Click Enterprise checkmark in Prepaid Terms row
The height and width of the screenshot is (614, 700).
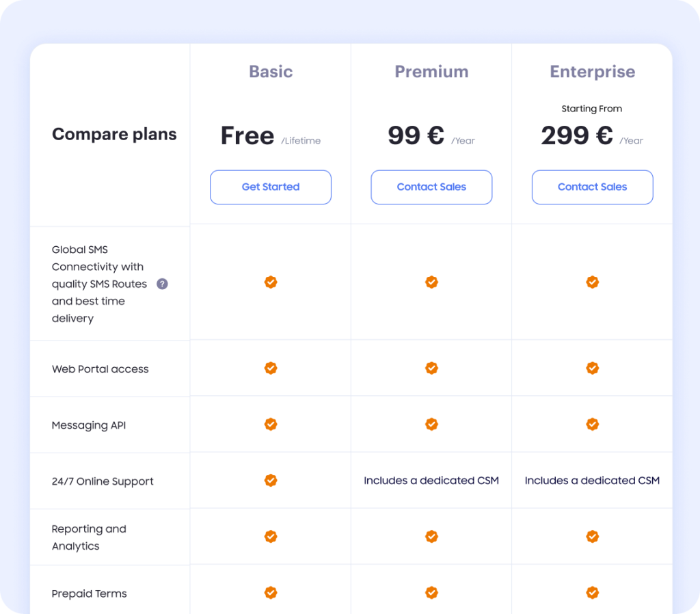coord(593,593)
